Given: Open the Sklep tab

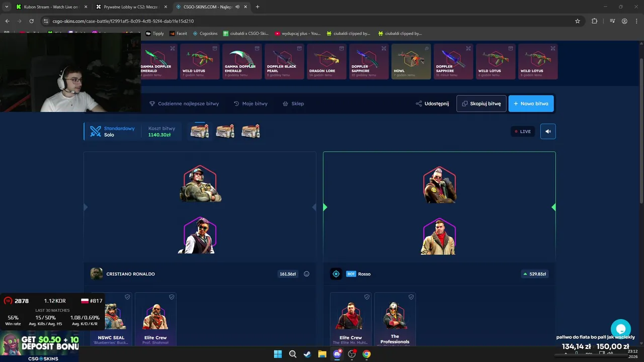Looking at the screenshot, I should click(293, 104).
